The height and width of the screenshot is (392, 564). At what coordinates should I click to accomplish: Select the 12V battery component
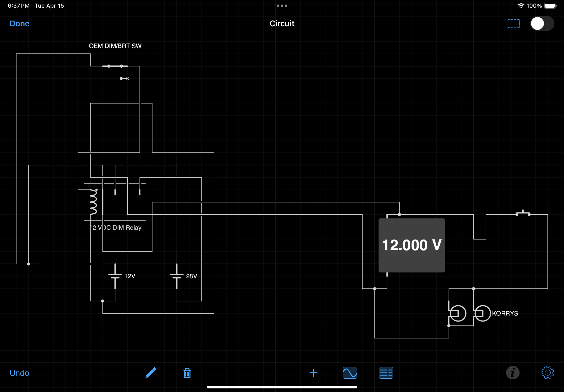[x=115, y=276]
